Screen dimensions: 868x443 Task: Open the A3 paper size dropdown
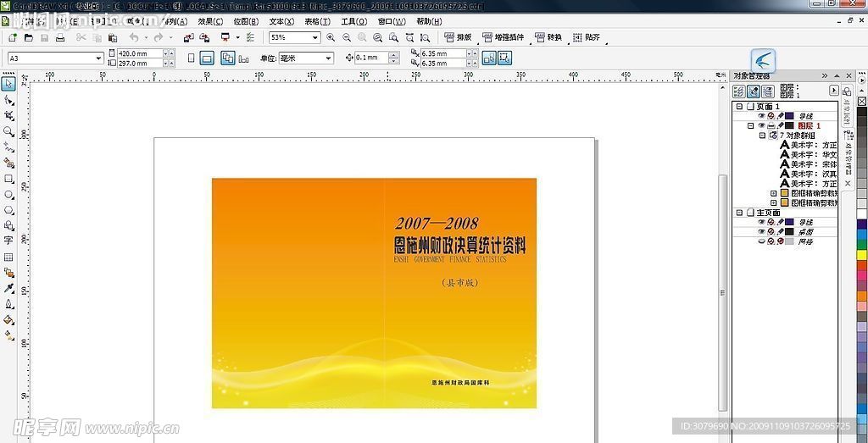[98, 58]
